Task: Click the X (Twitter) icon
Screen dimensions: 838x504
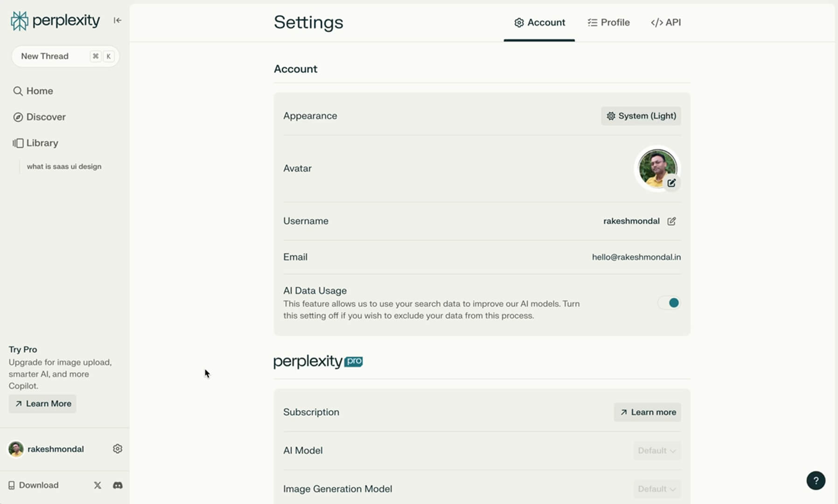Action: coord(97,485)
